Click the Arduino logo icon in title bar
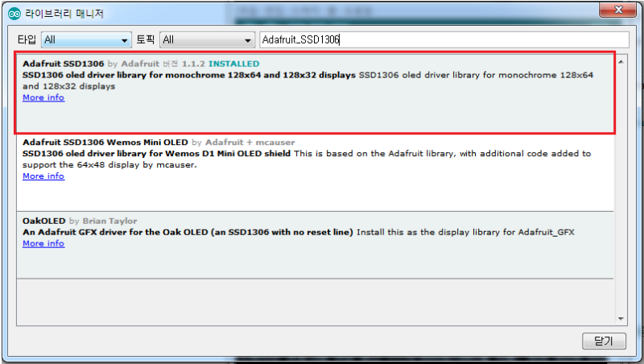Image resolution: width=644 pixels, height=364 pixels. coord(14,14)
